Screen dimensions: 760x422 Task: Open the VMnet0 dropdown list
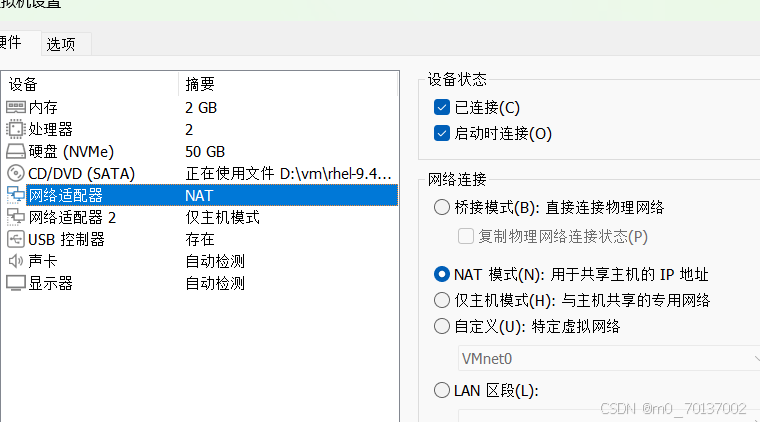[609, 359]
